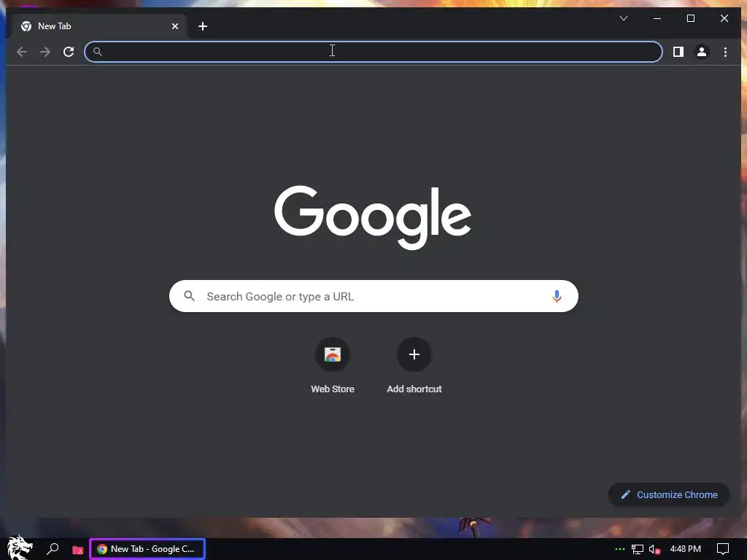Maximize the Chrome window
This screenshot has height=560, width=747.
click(x=690, y=18)
